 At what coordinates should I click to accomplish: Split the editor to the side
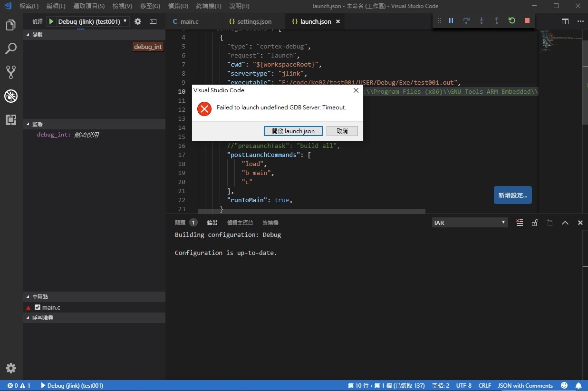click(x=565, y=21)
